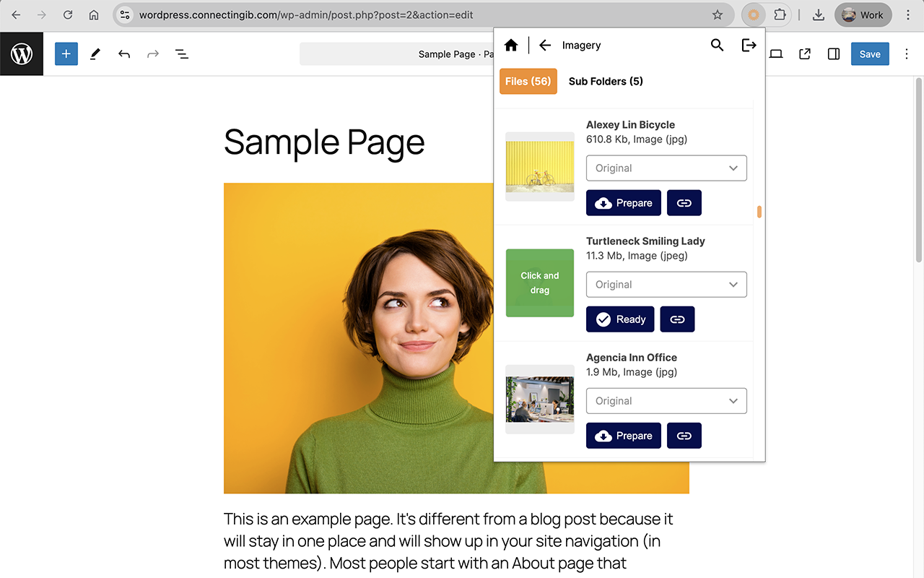This screenshot has width=924, height=578.
Task: Toggle the editor settings sidebar panel
Action: point(834,54)
